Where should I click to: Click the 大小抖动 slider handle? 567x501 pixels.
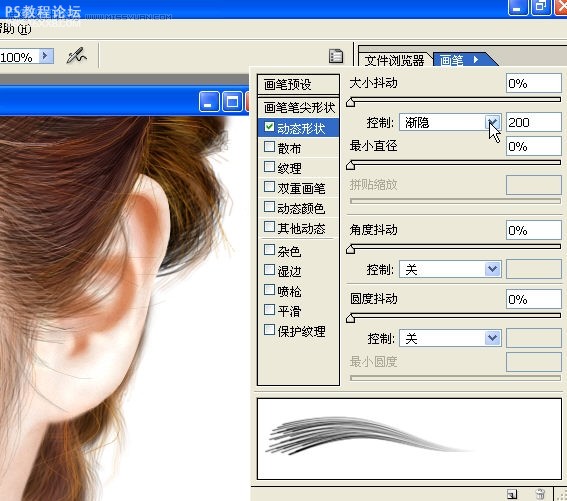click(x=350, y=103)
